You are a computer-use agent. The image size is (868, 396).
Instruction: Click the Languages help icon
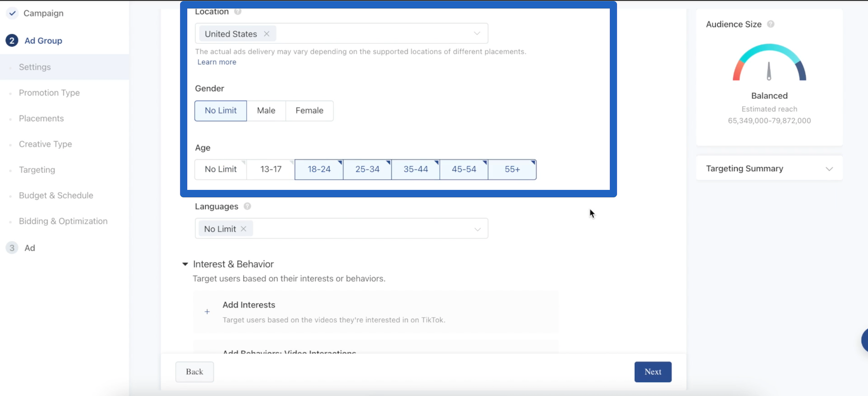click(247, 206)
